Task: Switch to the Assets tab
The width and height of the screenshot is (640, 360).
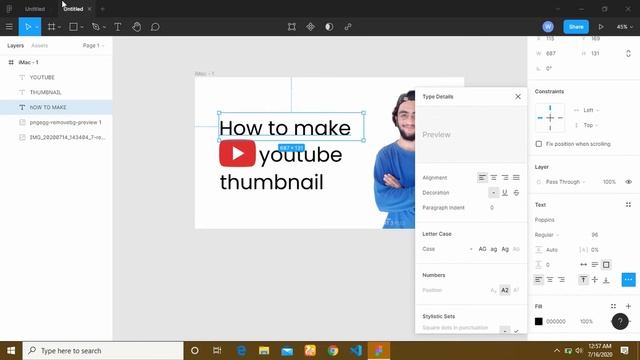Action: (40, 46)
